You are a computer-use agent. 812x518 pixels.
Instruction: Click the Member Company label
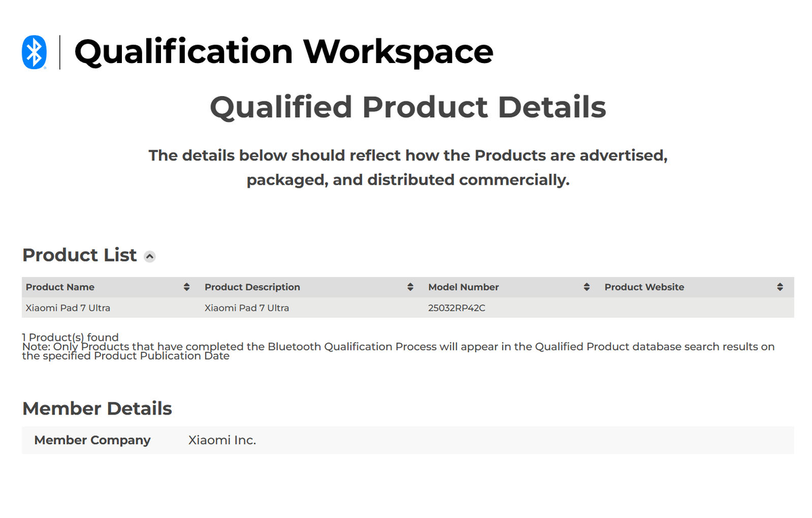pos(93,440)
